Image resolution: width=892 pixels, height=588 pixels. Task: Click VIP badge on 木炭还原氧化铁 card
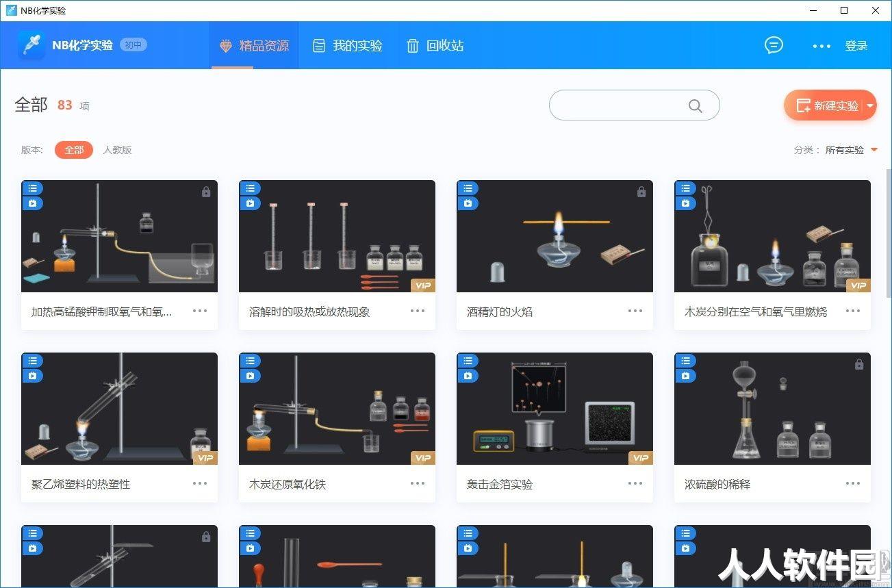[x=423, y=458]
